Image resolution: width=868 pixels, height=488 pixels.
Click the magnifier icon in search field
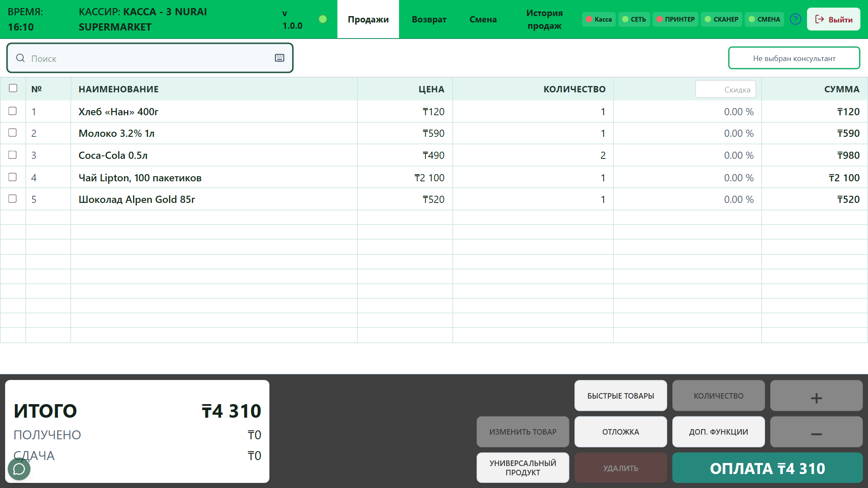(20, 58)
